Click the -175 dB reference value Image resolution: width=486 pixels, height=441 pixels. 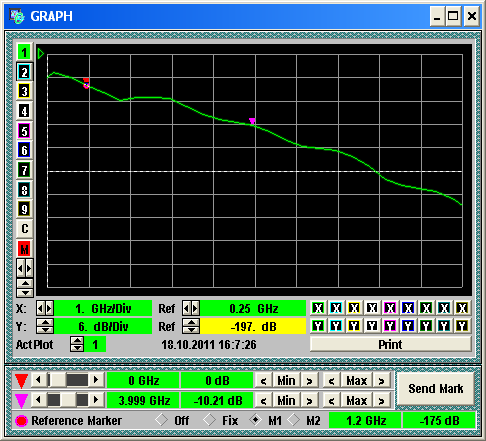(x=439, y=420)
